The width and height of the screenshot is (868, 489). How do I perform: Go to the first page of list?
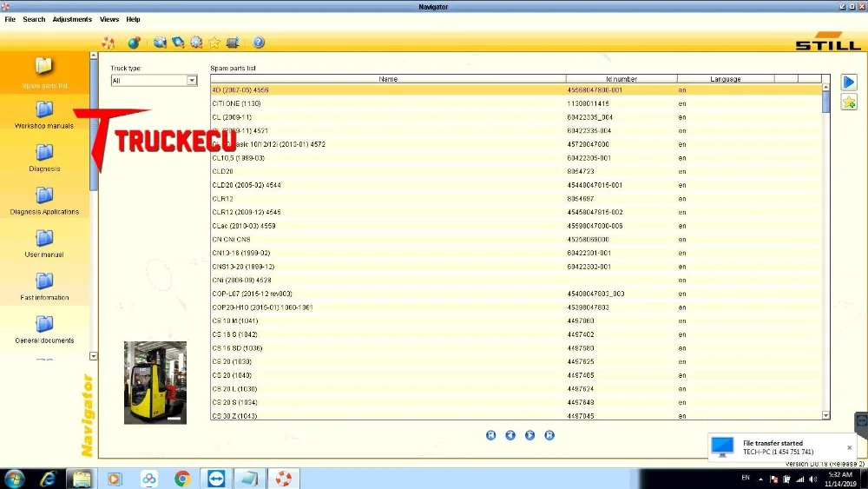(491, 435)
